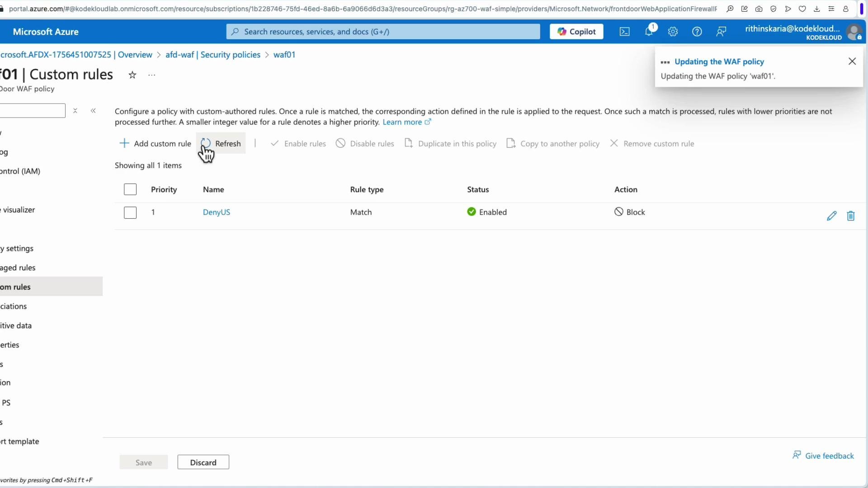Click the Enabled status of DenyUS
The width and height of the screenshot is (868, 488).
pos(487,212)
